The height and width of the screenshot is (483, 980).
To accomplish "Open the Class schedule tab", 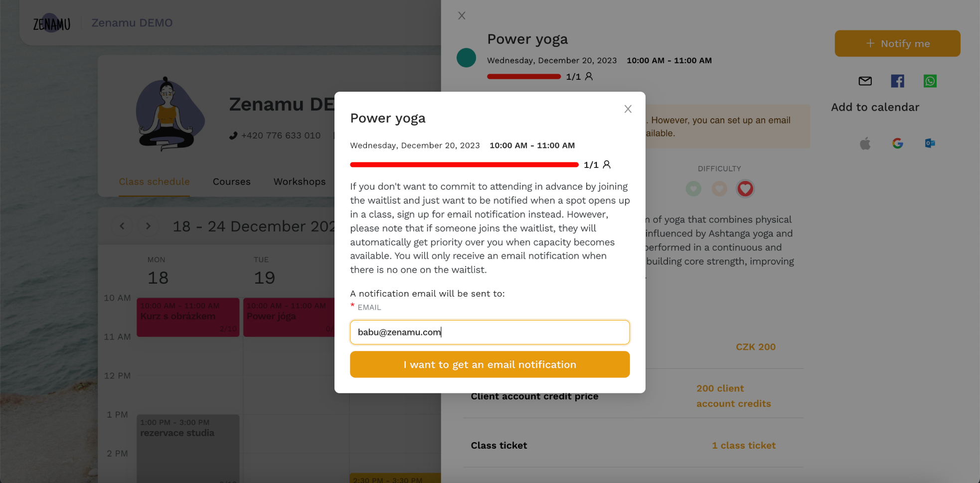I will click(x=154, y=182).
